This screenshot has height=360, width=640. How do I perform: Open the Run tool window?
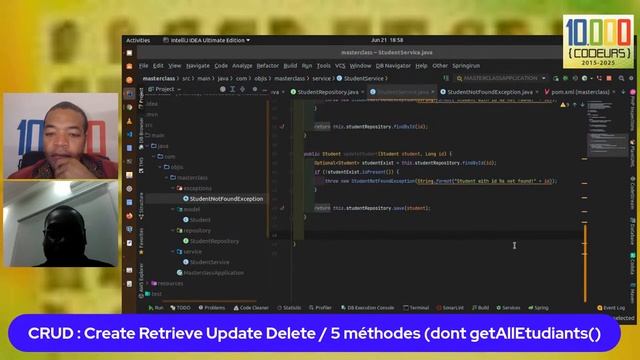click(x=156, y=308)
